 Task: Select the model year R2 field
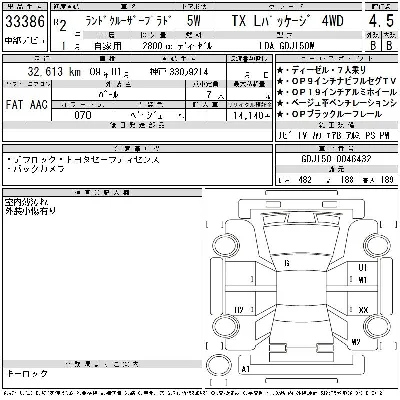(x=60, y=25)
